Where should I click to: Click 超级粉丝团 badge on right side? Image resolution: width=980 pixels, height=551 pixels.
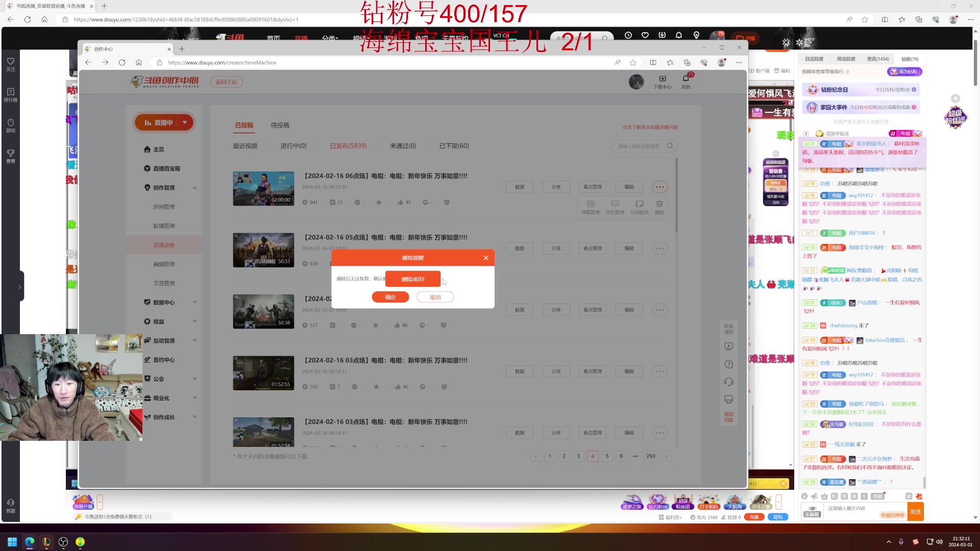955,117
